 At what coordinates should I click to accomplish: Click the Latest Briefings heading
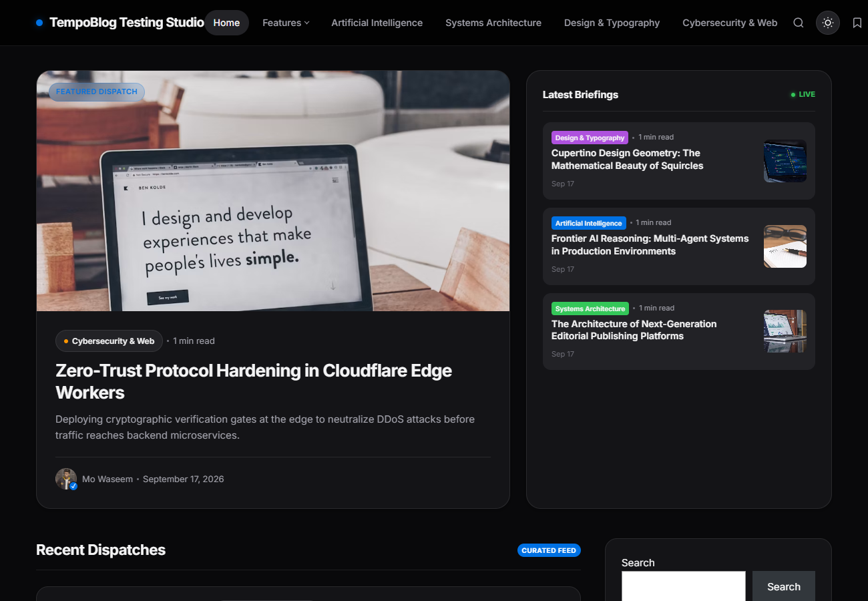(x=580, y=95)
